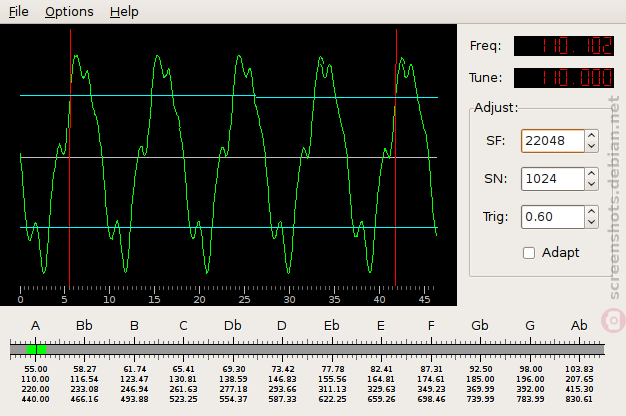Click the note label Eb
This screenshot has width=626, height=416.
(x=332, y=326)
